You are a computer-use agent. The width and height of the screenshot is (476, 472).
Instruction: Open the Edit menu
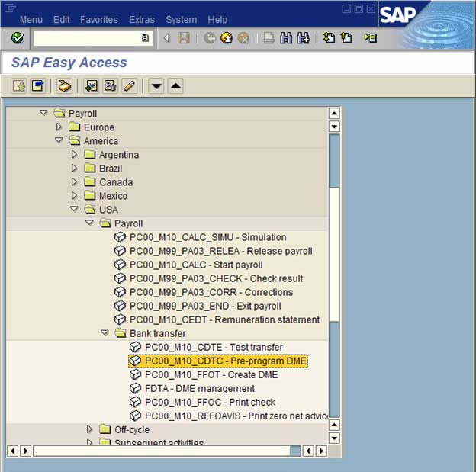pos(61,20)
